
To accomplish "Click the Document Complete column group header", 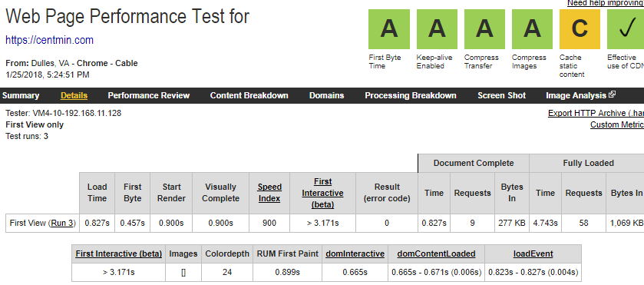I will click(473, 164).
